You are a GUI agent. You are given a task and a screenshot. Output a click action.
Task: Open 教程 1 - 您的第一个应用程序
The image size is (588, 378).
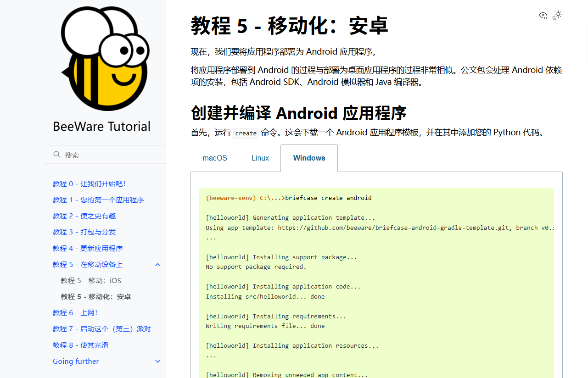(98, 200)
